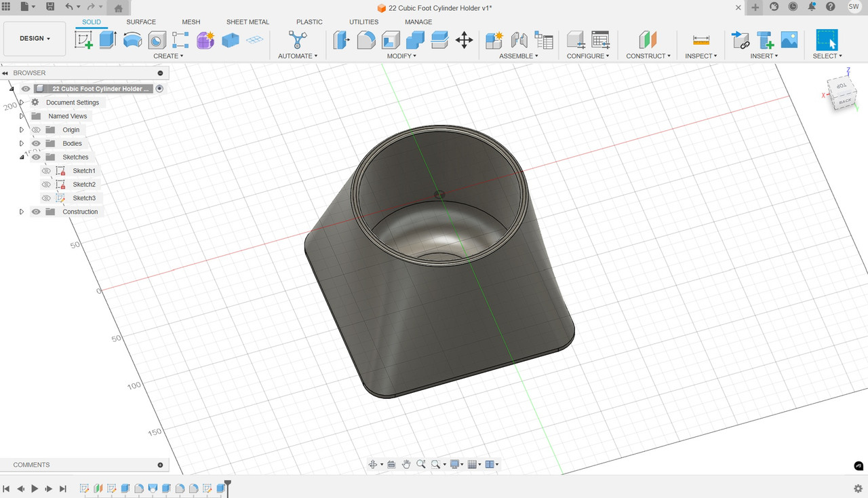Expand the Construction tree node
The height and width of the screenshot is (498, 868).
(22, 212)
